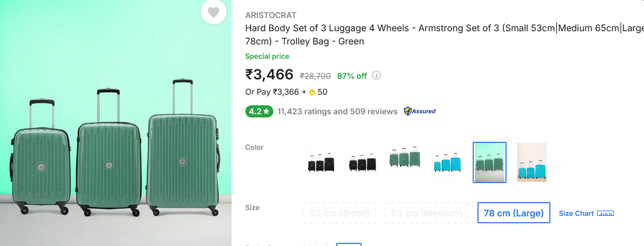Click the info icon beside 87% off
The image size is (644, 246).
[376, 76]
